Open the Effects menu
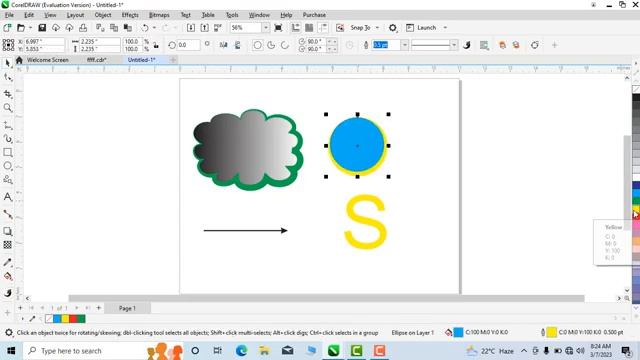 click(x=130, y=15)
